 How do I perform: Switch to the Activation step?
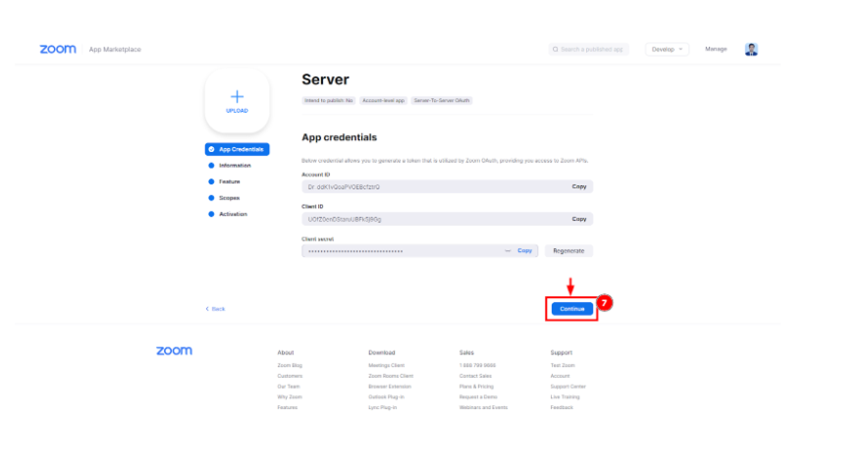click(233, 214)
